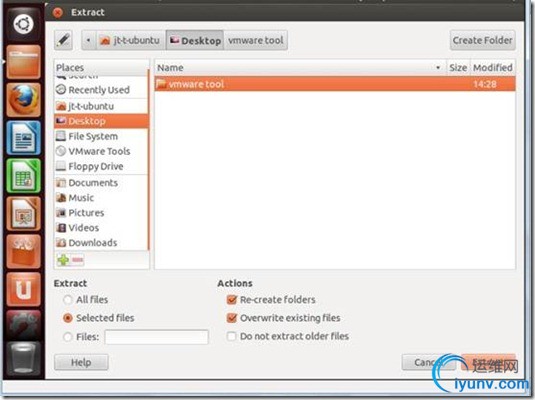Sort by the Size column header
Viewport: 535px width, 400px height.
(458, 68)
